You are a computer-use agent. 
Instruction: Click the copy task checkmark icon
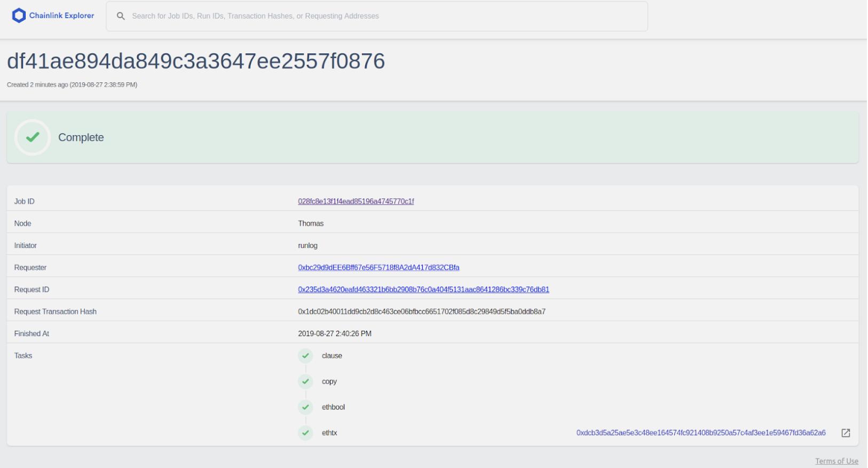coord(305,381)
